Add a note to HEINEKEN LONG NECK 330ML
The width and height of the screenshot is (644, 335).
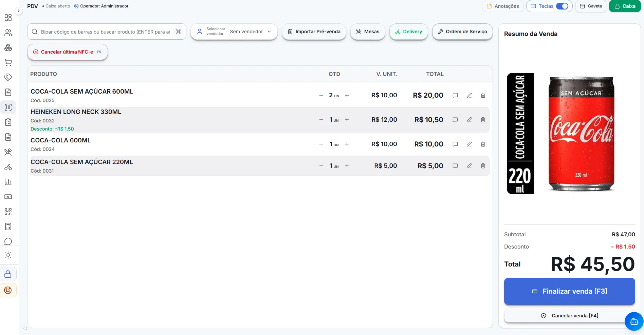tap(455, 120)
